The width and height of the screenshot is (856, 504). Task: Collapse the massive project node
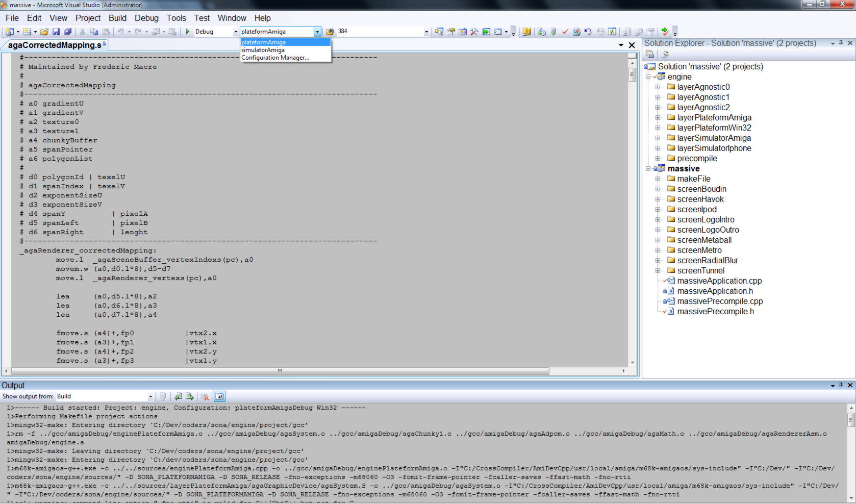[x=648, y=168]
